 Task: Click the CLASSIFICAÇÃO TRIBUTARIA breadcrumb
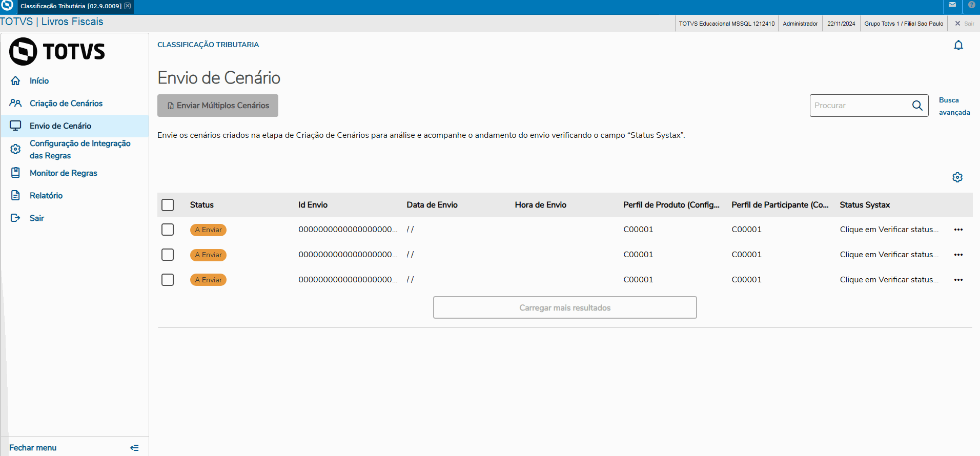click(x=208, y=45)
